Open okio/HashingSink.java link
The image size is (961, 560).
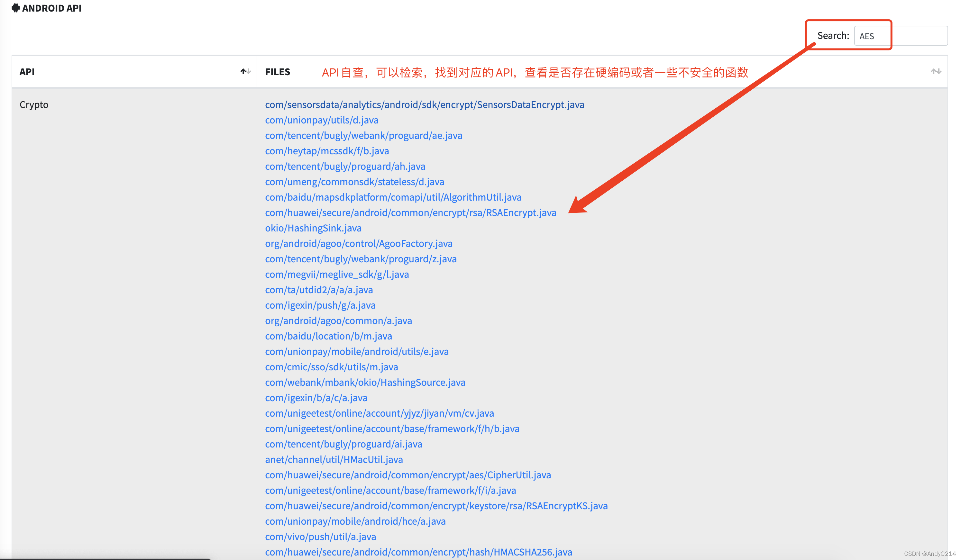coord(313,228)
